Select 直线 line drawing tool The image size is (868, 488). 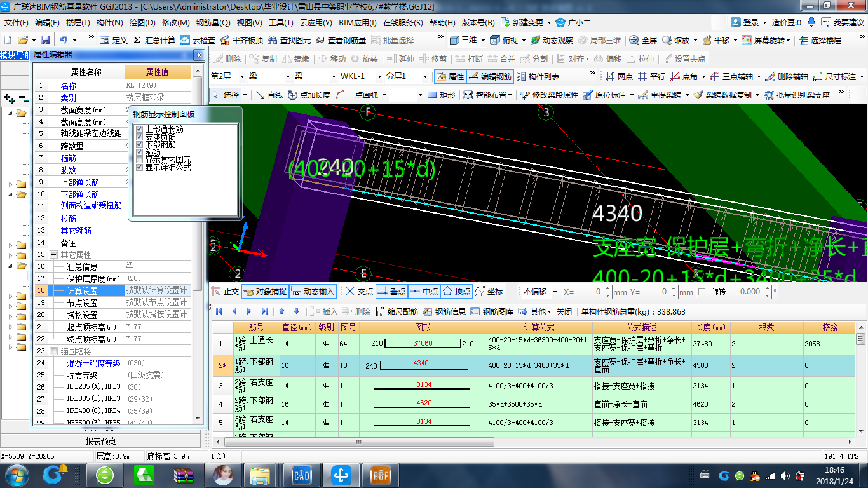(x=269, y=95)
